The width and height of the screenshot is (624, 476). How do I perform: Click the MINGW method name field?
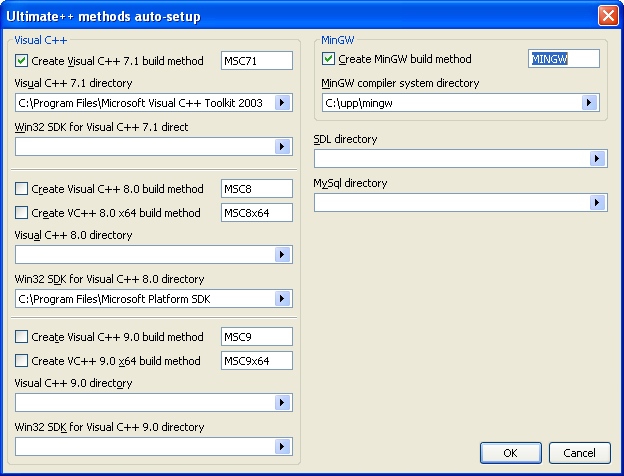click(x=563, y=59)
